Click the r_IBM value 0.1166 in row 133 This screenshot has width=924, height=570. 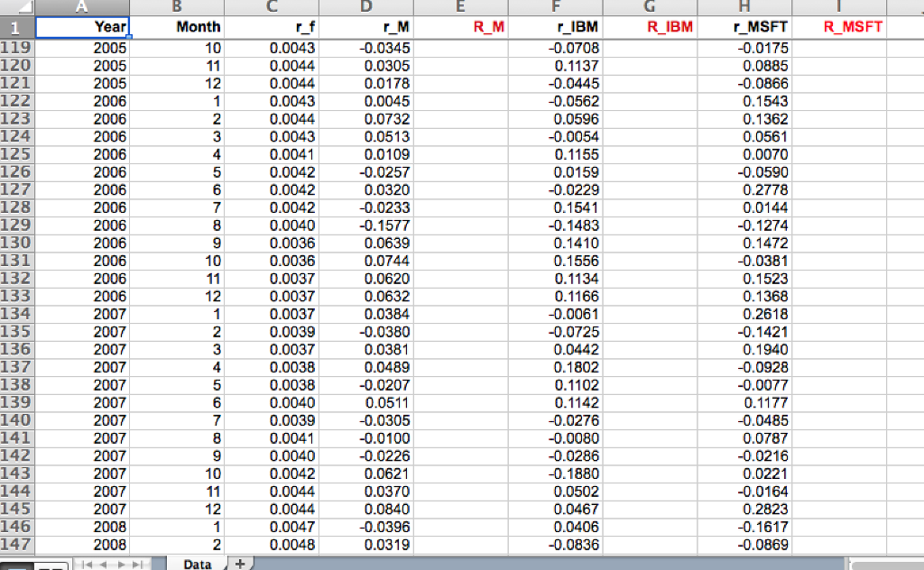577,296
